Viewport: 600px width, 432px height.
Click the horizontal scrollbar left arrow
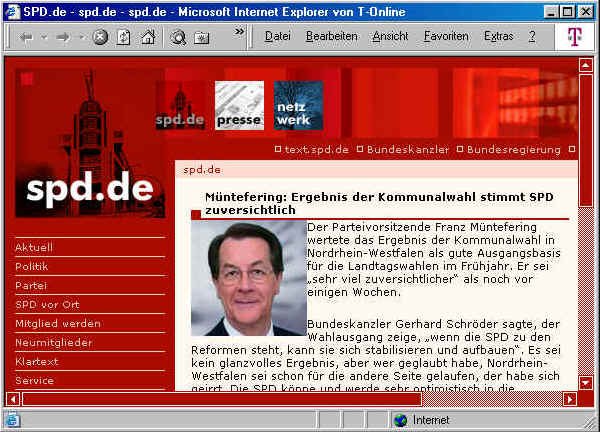click(x=13, y=399)
